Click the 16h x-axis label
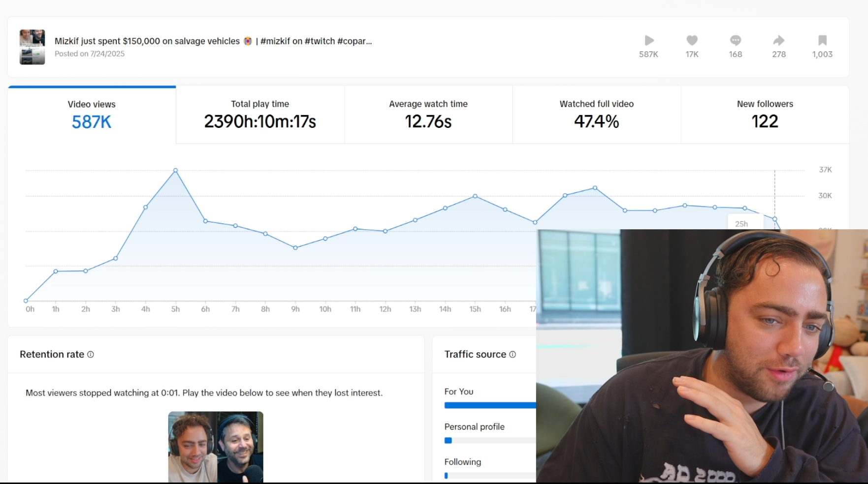This screenshot has height=484, width=868. point(505,309)
